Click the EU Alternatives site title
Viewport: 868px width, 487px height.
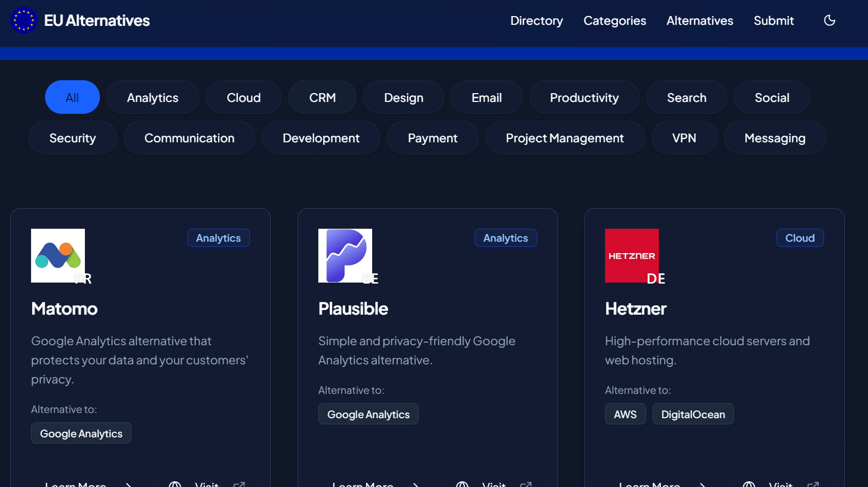click(x=97, y=21)
